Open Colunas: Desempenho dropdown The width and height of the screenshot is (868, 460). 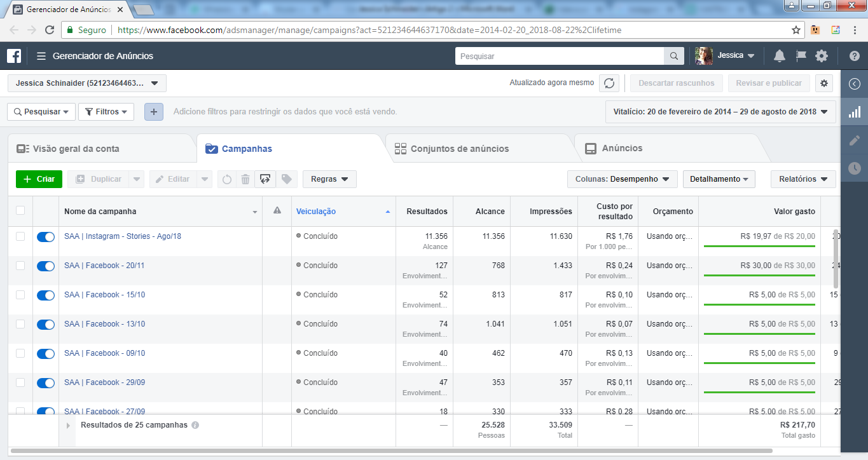(623, 179)
